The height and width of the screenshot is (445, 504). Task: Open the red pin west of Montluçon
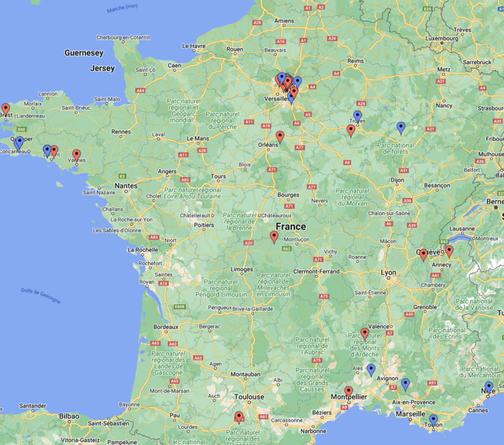pyautogui.click(x=274, y=237)
